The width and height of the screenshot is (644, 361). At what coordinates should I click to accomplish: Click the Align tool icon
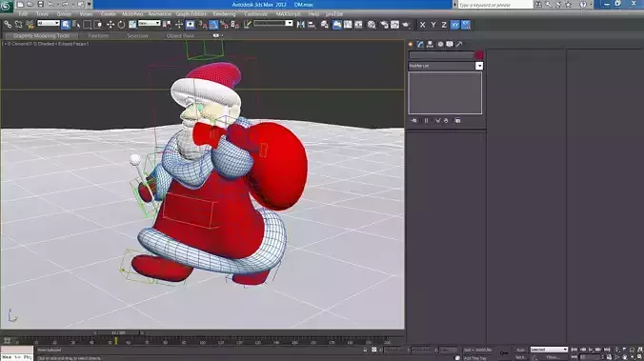pyautogui.click(x=312, y=25)
